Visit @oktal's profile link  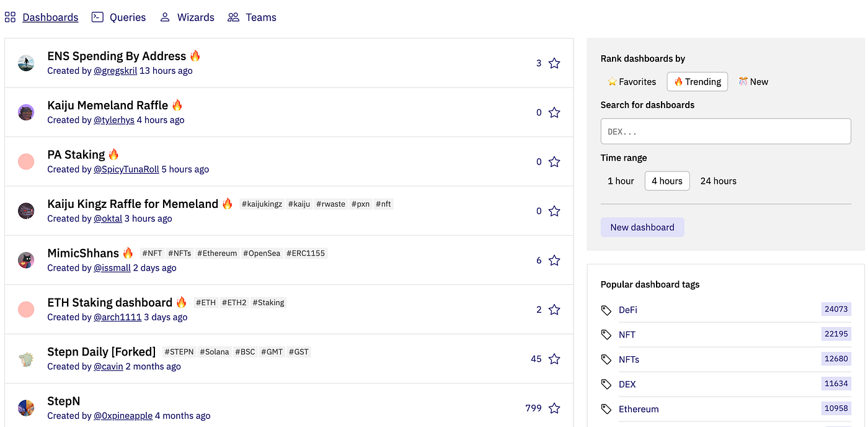[108, 218]
